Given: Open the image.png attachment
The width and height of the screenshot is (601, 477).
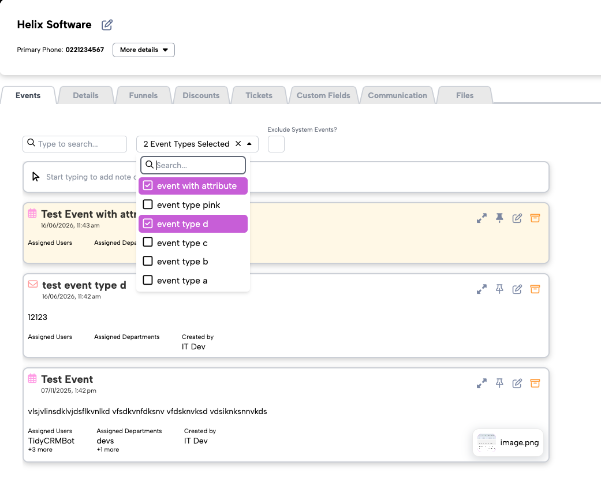Looking at the screenshot, I should pyautogui.click(x=508, y=442).
